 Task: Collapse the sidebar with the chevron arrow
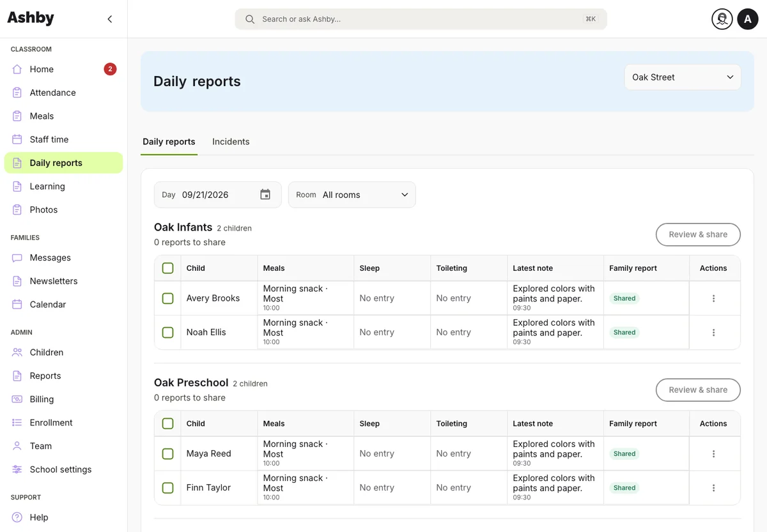110,19
